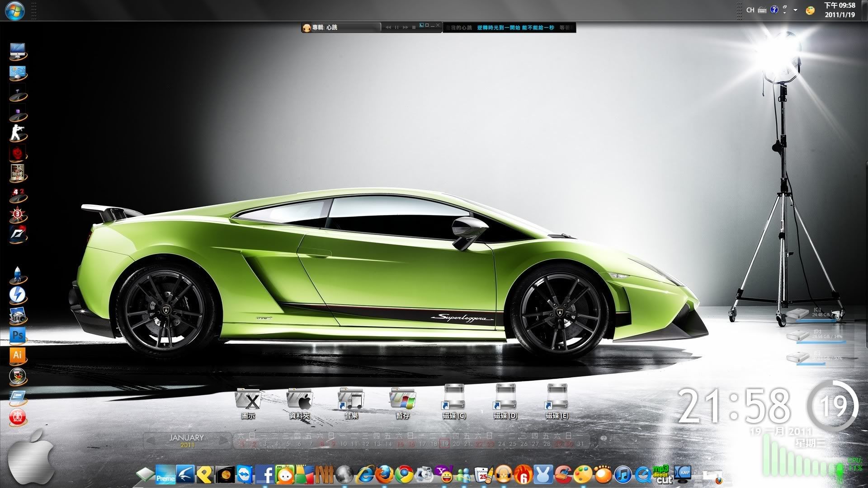Screen dimensions: 868x488
Task: Open the calendar 25 pencil dock icon
Action: click(x=484, y=474)
